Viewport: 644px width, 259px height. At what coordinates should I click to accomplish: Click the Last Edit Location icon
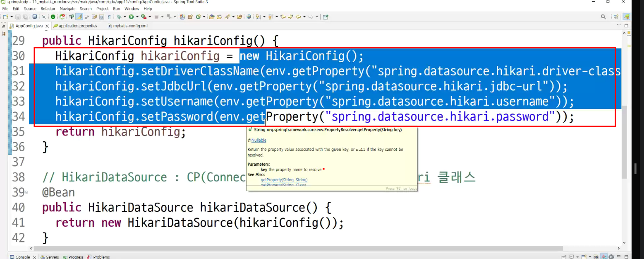tap(283, 17)
